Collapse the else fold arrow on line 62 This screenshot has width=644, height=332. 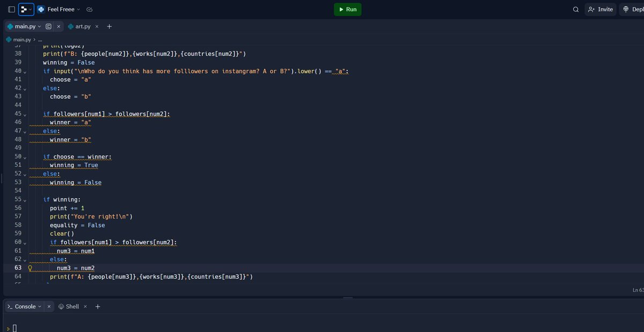(x=25, y=260)
